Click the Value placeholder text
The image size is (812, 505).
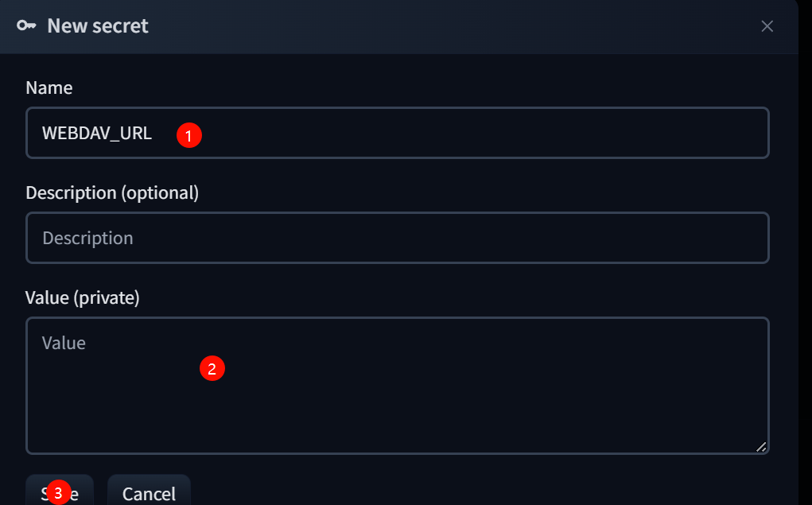(x=64, y=343)
